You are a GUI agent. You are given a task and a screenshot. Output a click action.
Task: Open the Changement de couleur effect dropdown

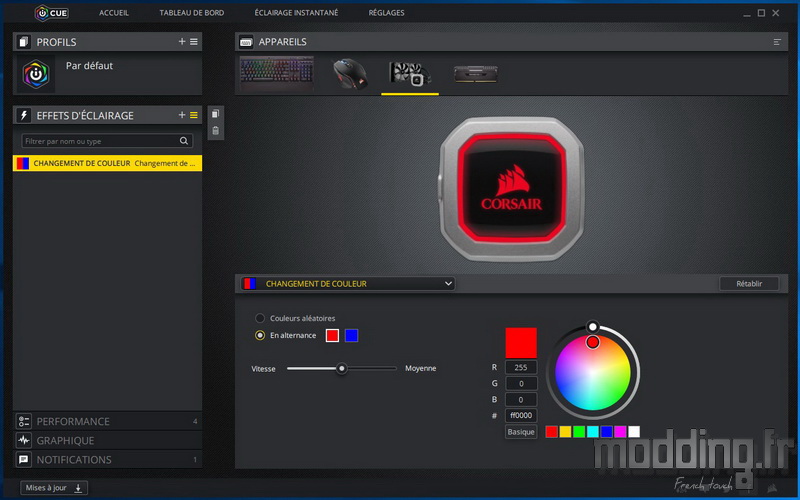pos(347,283)
